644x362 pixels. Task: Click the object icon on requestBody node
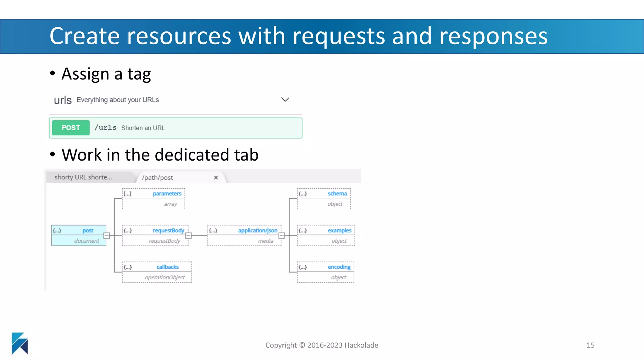pyautogui.click(x=128, y=231)
